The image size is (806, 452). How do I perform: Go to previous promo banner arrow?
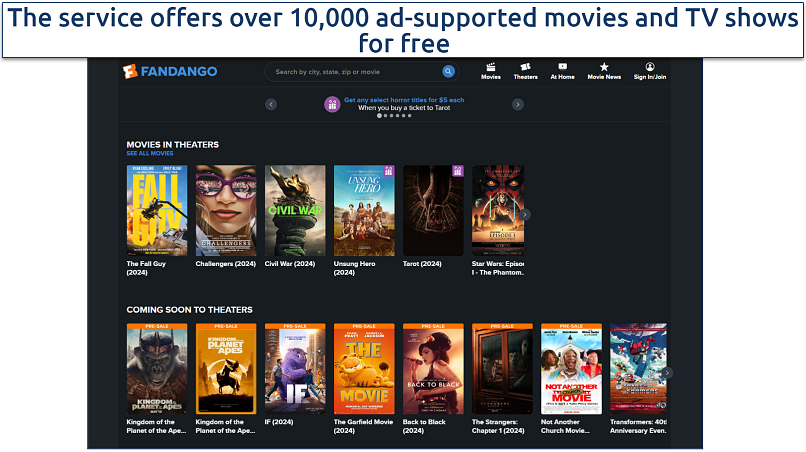click(271, 104)
